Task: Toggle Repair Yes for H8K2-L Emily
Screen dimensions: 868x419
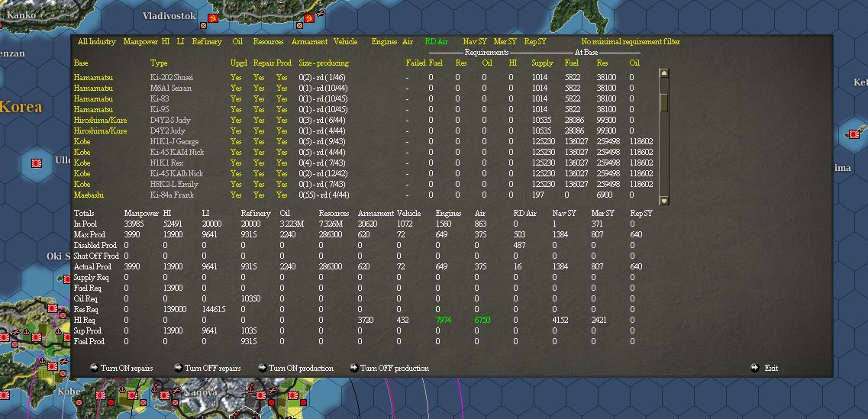Action: point(259,185)
